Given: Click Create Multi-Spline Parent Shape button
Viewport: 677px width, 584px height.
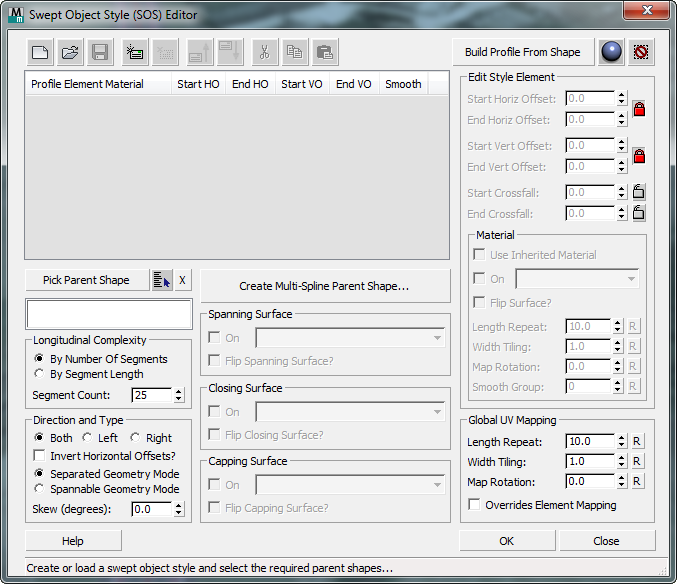Looking at the screenshot, I should pyautogui.click(x=325, y=286).
